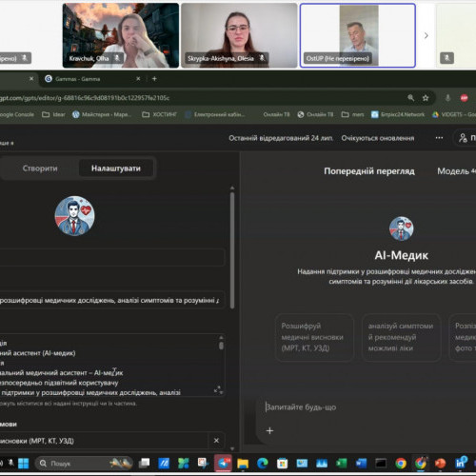Click the taskbar Пошук search box
This screenshot has width=476, height=476.
tap(83, 464)
